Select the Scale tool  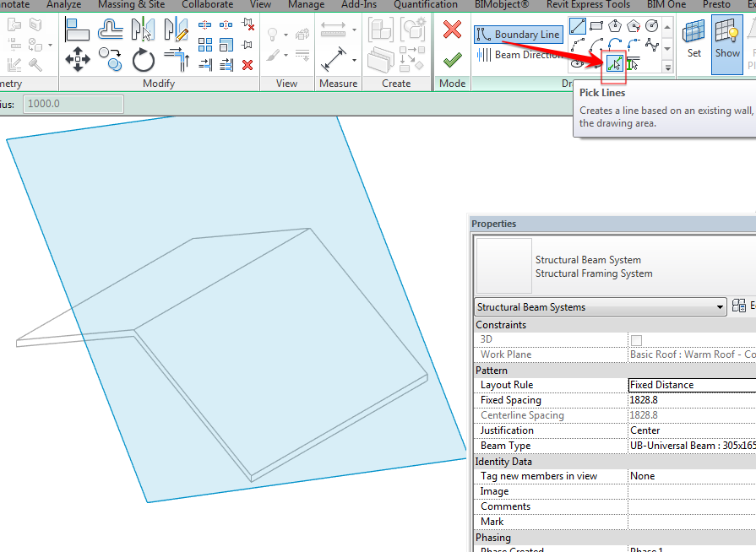(x=226, y=45)
